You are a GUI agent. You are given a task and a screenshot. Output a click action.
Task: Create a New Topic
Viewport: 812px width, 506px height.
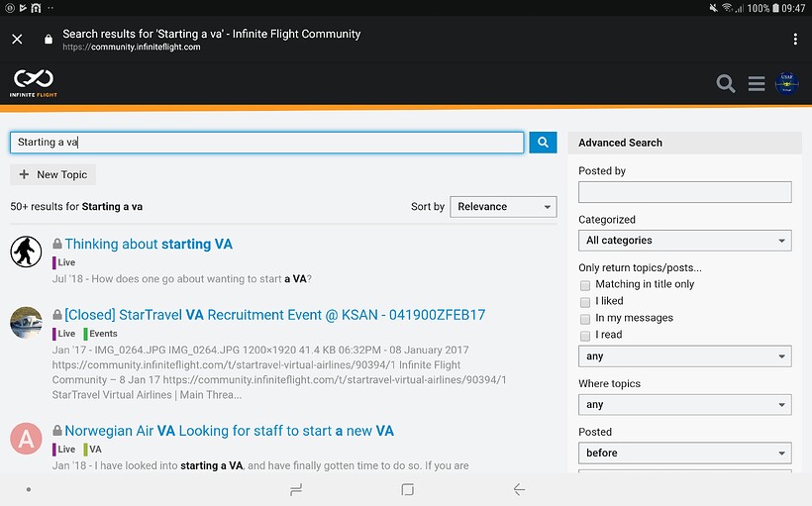point(52,175)
